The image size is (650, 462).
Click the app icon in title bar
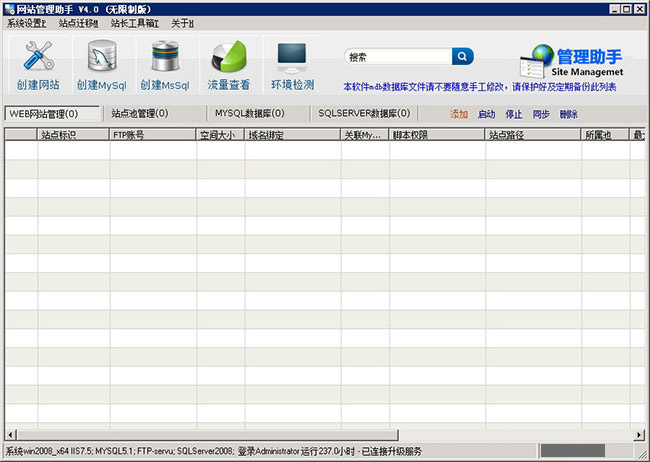(x=8, y=8)
